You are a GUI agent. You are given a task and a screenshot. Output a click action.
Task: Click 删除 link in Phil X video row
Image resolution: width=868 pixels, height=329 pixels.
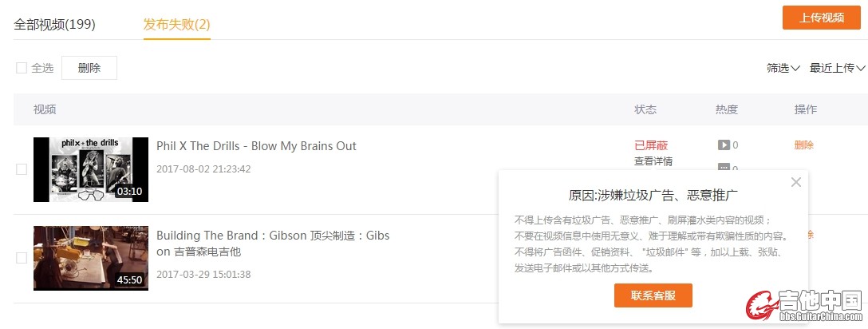(804, 145)
